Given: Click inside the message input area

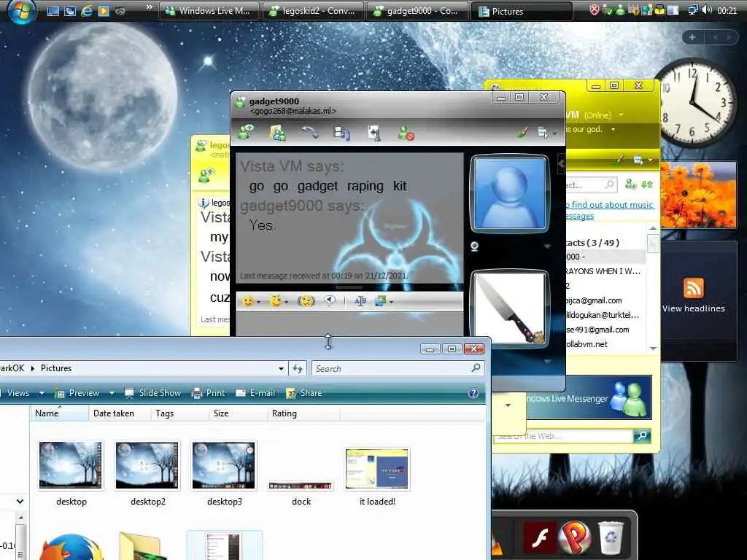Looking at the screenshot, I should pos(349,324).
